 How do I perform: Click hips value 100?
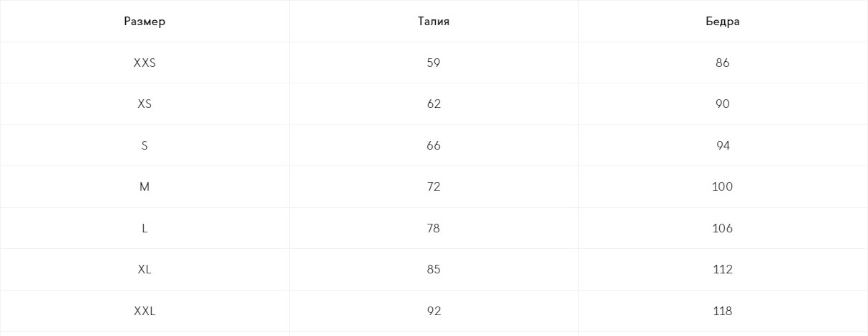(x=723, y=187)
